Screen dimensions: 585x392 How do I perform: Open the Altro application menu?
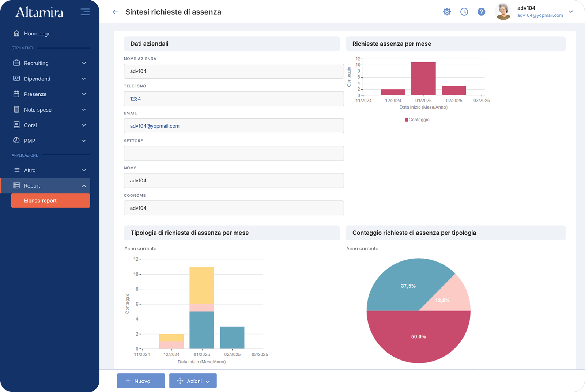pyautogui.click(x=30, y=170)
